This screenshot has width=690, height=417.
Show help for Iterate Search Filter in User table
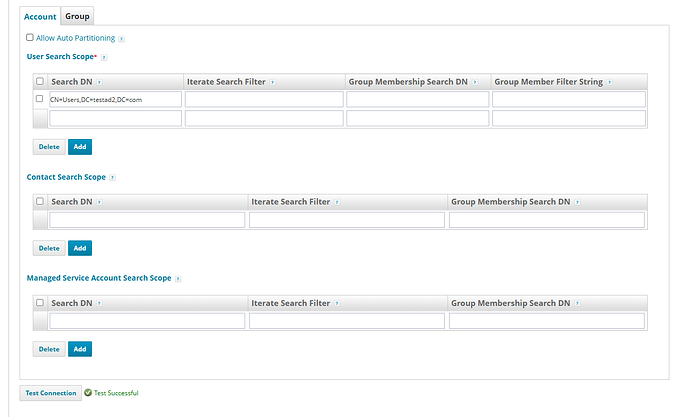[x=272, y=82]
